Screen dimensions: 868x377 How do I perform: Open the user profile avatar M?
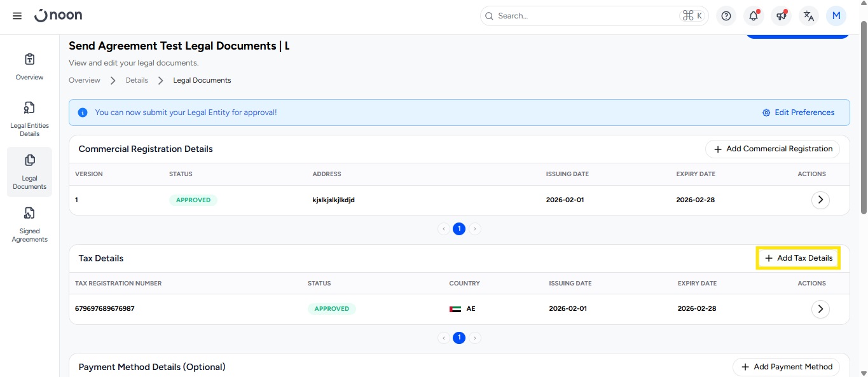tap(836, 16)
